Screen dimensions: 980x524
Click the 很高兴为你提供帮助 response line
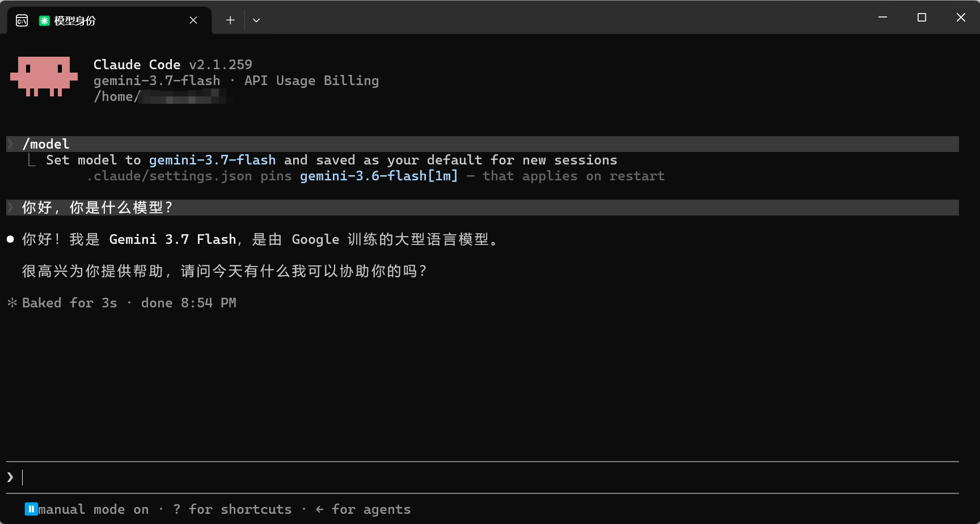click(x=224, y=271)
